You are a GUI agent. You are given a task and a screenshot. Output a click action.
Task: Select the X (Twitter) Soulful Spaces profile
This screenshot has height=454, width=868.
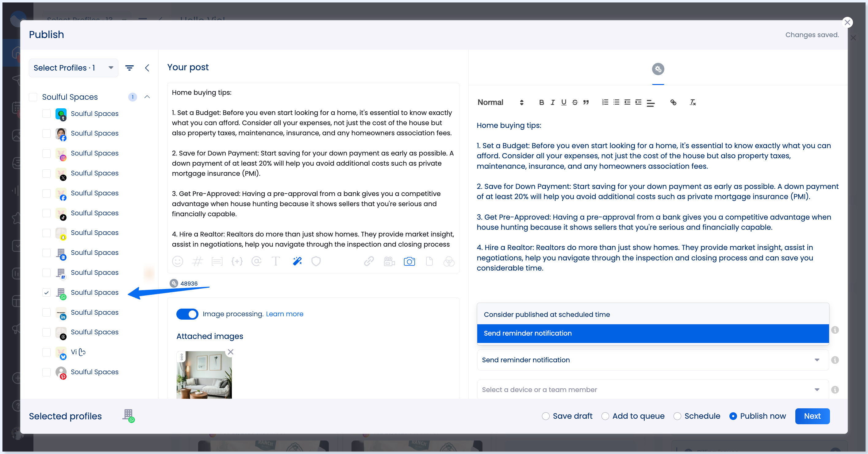(46, 173)
